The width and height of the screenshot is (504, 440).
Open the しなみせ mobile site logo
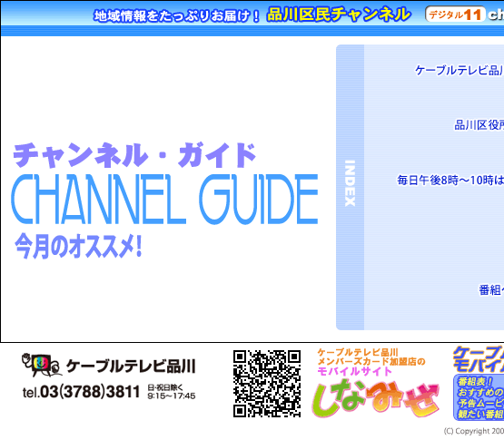[x=375, y=398]
